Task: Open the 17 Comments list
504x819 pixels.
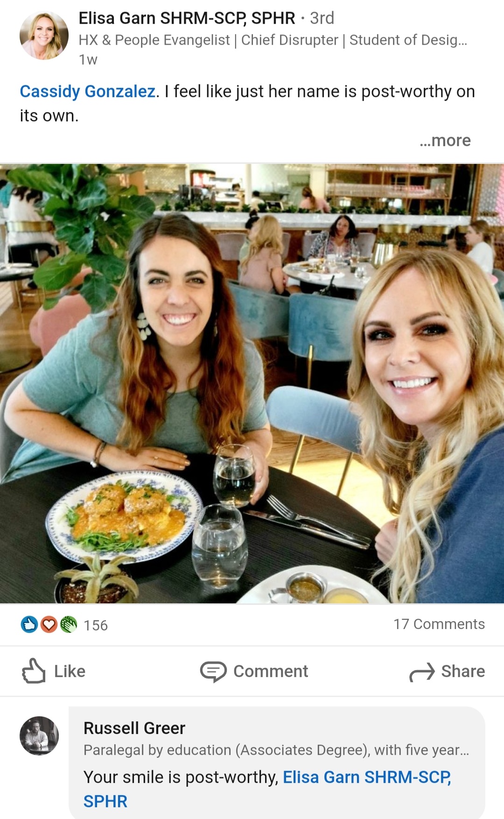Action: coord(439,624)
